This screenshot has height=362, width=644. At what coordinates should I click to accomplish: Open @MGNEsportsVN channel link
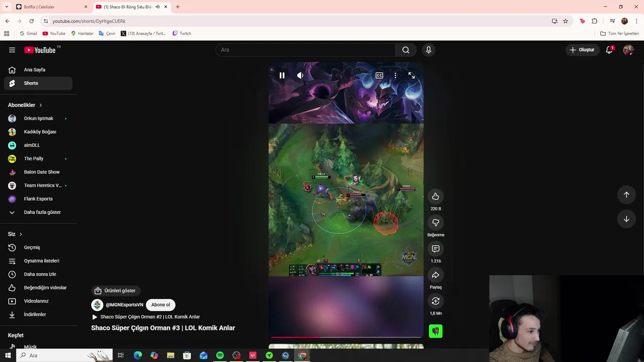tap(124, 305)
